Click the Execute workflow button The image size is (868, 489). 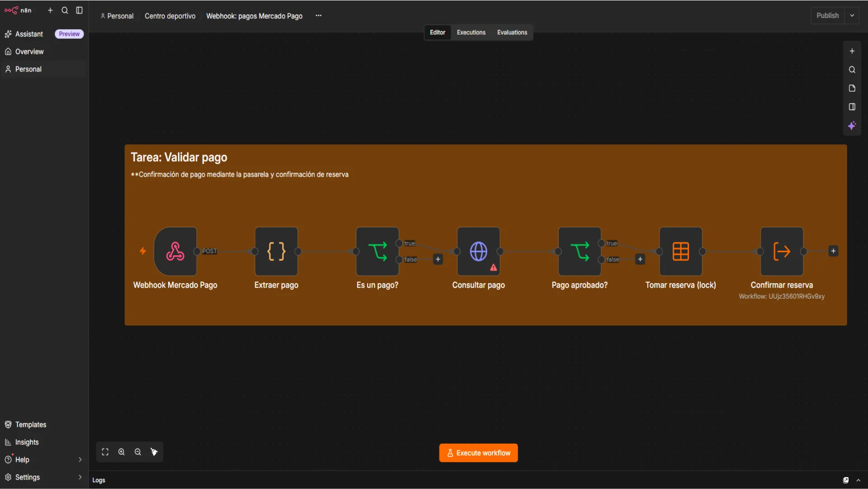pyautogui.click(x=478, y=453)
